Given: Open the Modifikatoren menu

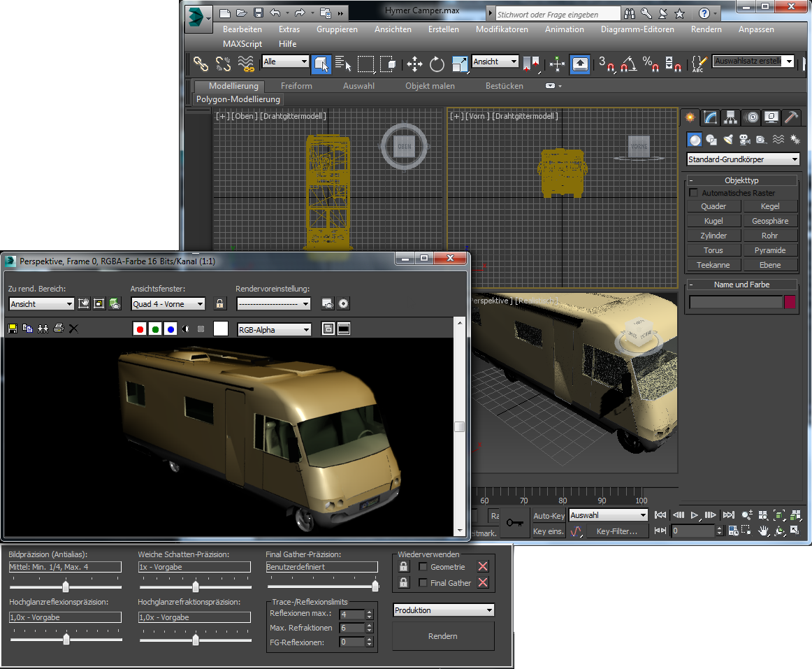Looking at the screenshot, I should point(502,29).
